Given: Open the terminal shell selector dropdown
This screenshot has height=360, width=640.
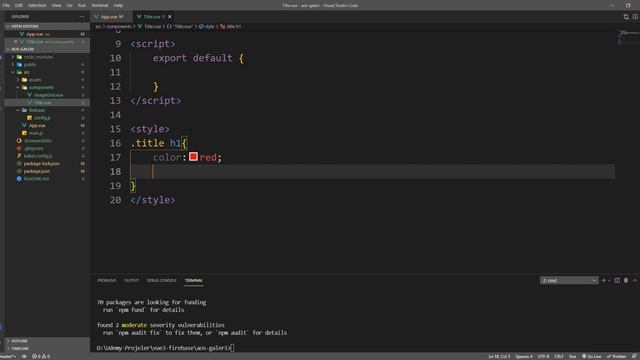Looking at the screenshot, I should tap(569, 280).
